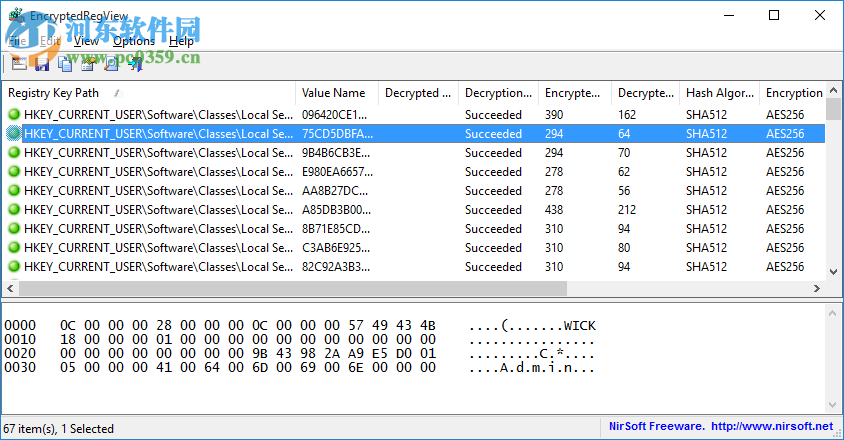Click encrypted size 438 cell
The width and height of the screenshot is (844, 440).
click(x=554, y=209)
